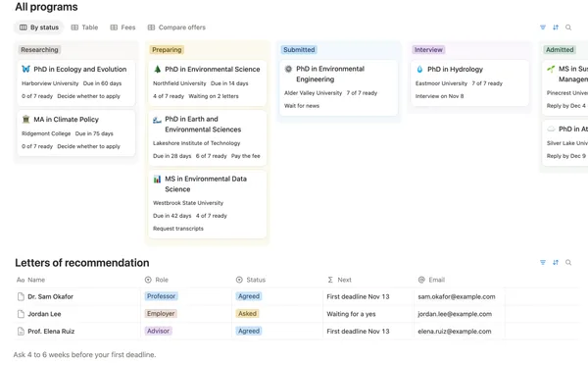This screenshot has height=365, width=588.
Task: Click page icon beside Jordan Lee
Action: [21, 314]
